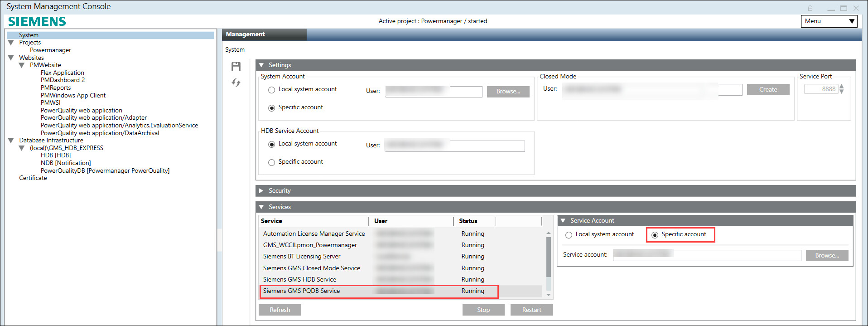Click the refresh arrows icon below Save
The width and height of the screenshot is (868, 326).
[x=236, y=83]
